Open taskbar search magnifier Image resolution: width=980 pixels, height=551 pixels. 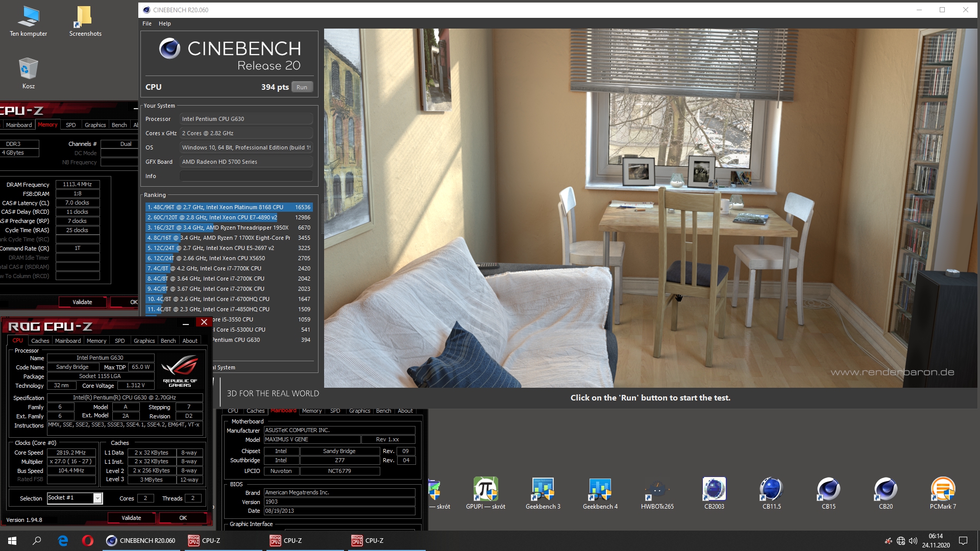tap(37, 541)
